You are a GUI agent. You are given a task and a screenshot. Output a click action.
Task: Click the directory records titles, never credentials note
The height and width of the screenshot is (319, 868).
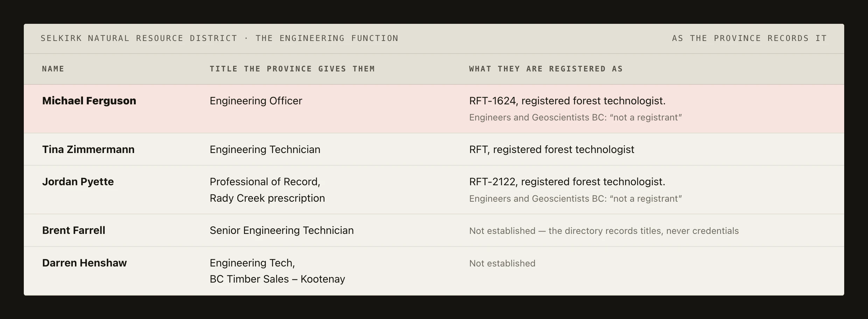click(604, 231)
